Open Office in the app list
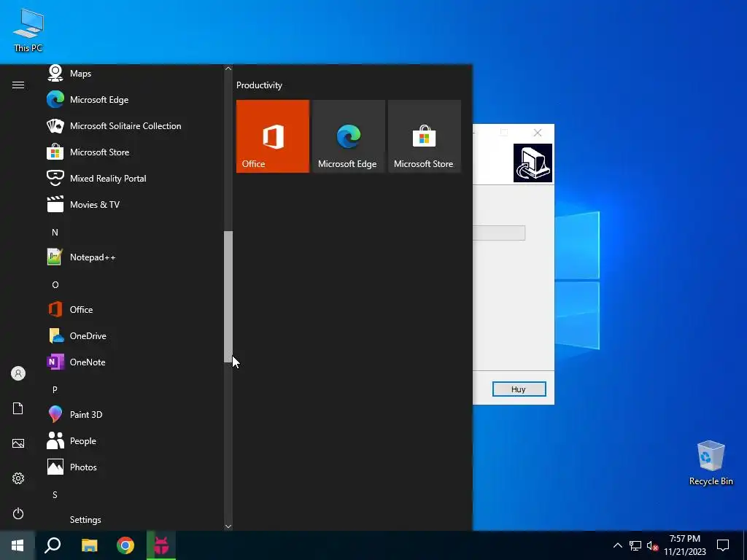This screenshot has width=747, height=560. coord(133,309)
